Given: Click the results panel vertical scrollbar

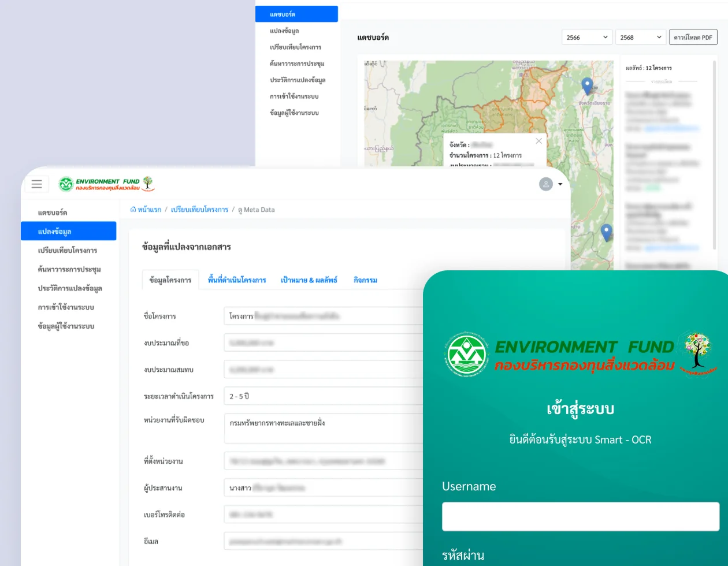Looking at the screenshot, I should pos(715,155).
